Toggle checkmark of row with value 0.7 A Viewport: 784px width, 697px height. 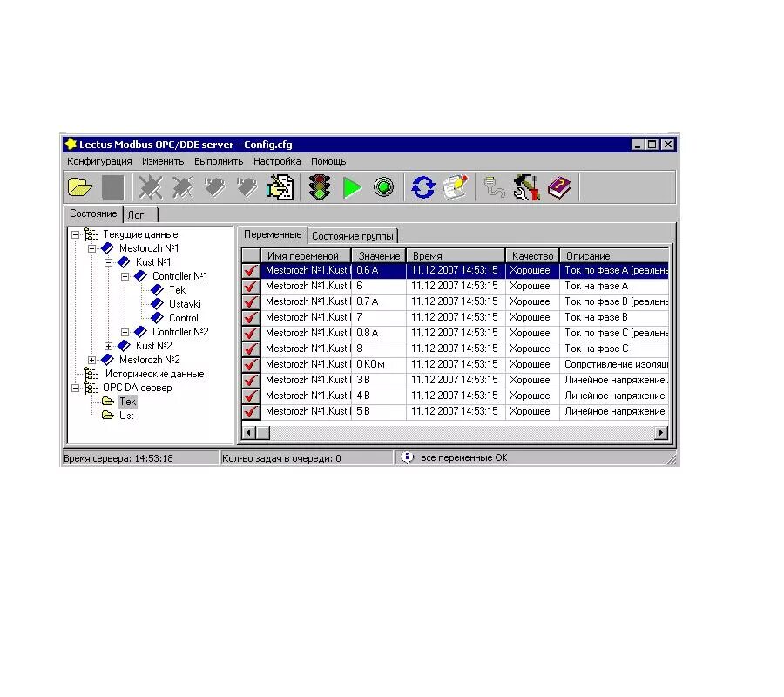click(251, 301)
